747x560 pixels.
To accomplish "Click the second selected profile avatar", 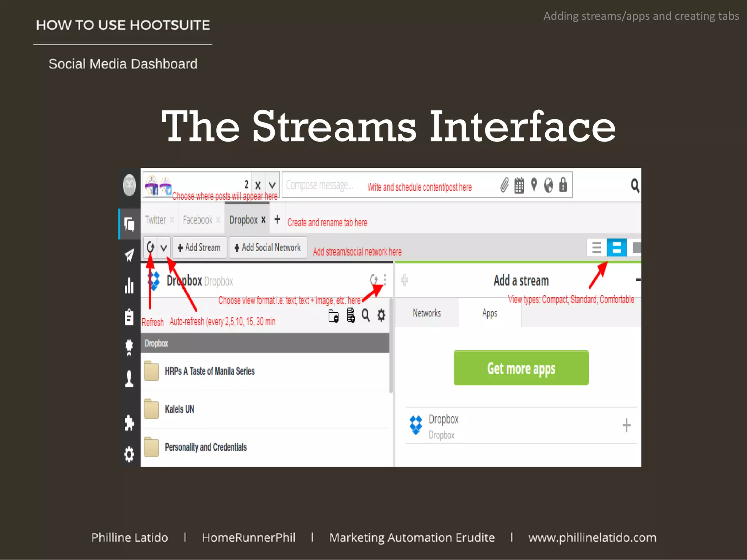I will pyautogui.click(x=165, y=185).
